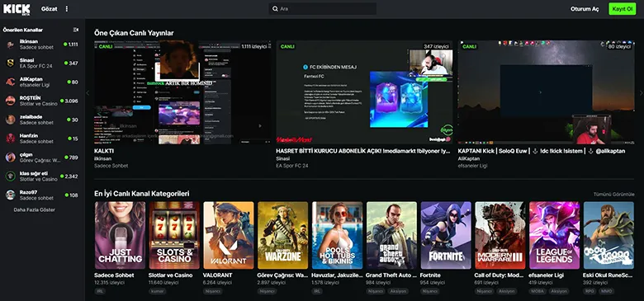Go to previous featured streams arrow
Screen dimensions: 644x301
88,93
